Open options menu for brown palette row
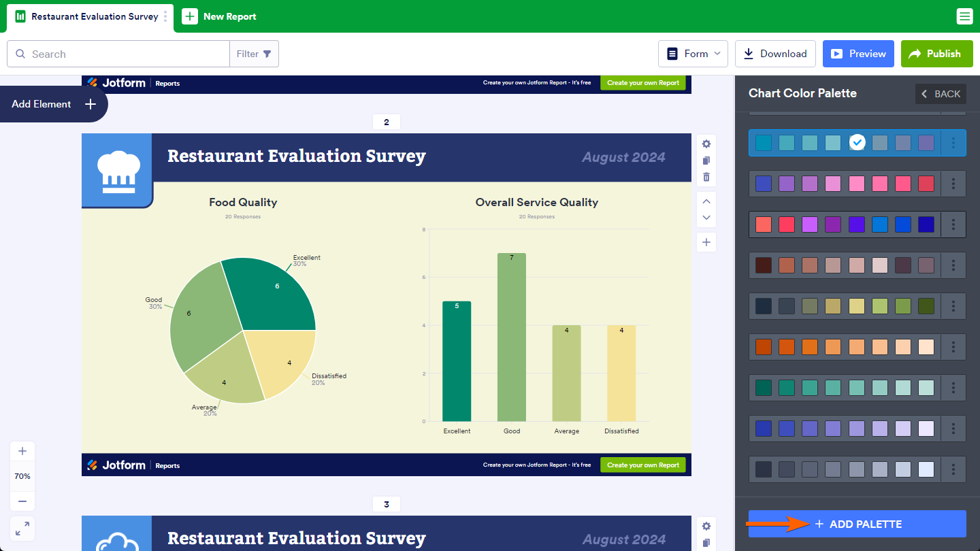 953,265
